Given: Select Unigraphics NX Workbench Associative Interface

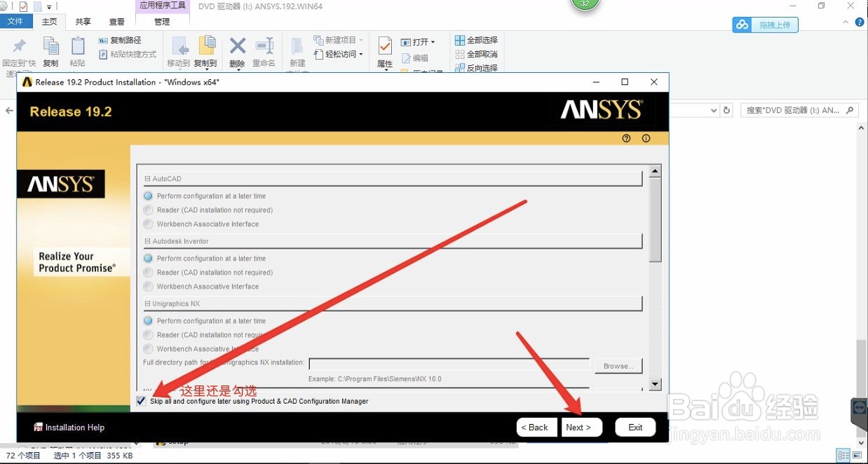Looking at the screenshot, I should coord(148,349).
